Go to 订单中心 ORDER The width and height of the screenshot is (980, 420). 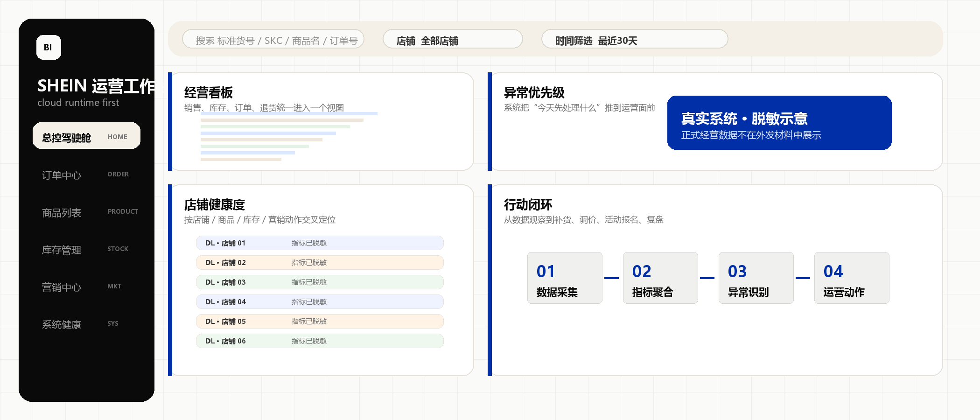[86, 175]
